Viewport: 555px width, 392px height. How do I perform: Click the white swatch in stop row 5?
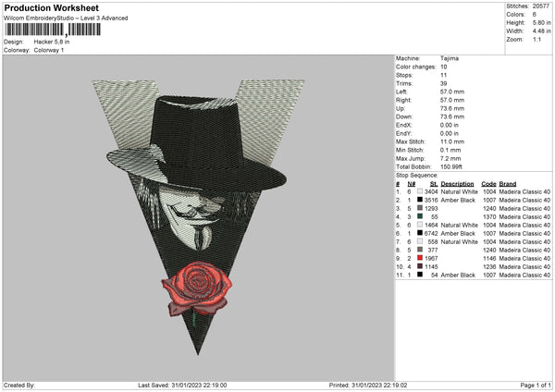420,225
